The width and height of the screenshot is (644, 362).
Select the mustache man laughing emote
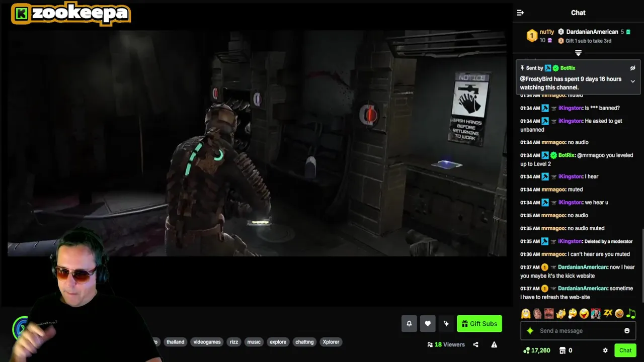coord(549,314)
